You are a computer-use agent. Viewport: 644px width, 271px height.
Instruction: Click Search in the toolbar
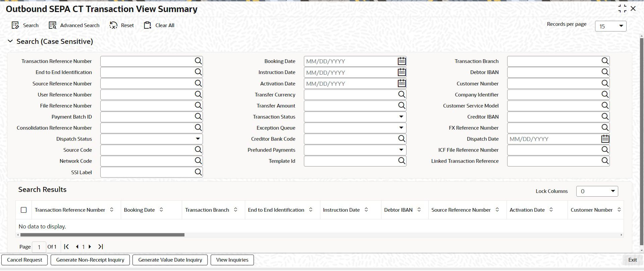pyautogui.click(x=25, y=25)
